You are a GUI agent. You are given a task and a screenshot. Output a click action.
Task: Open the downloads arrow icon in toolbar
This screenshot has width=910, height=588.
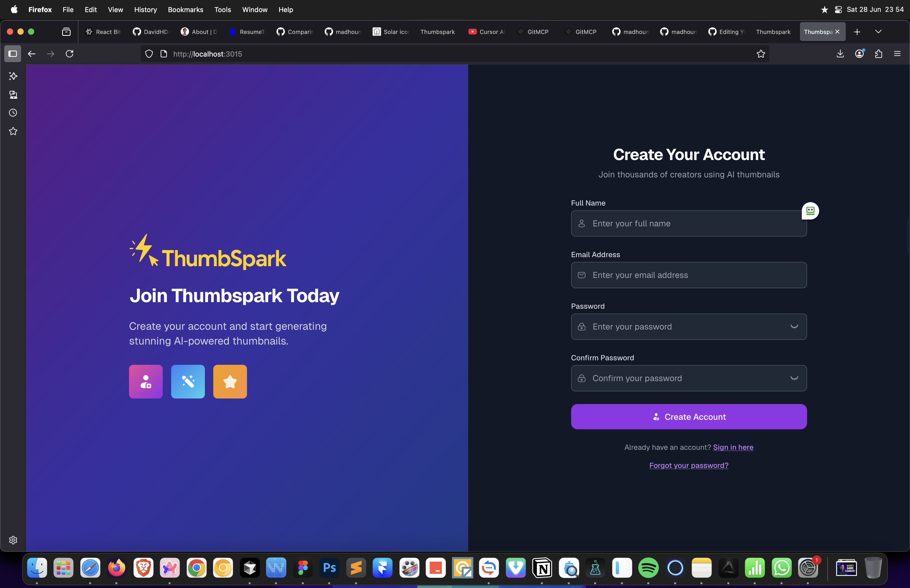840,54
